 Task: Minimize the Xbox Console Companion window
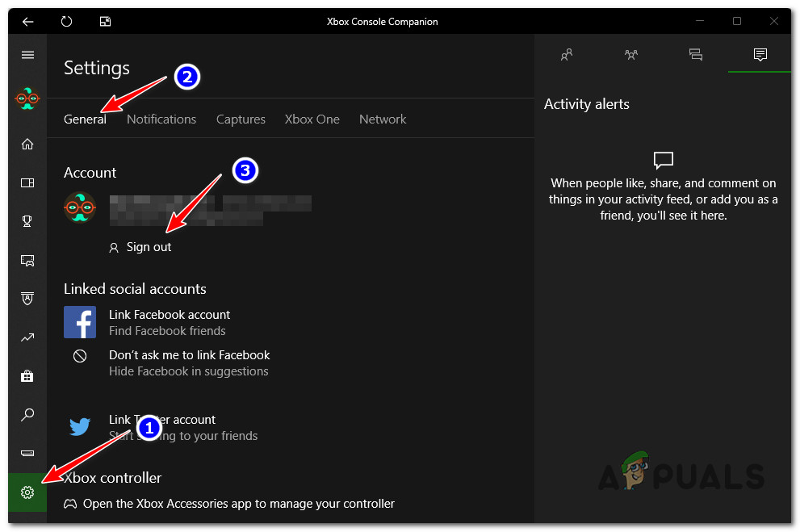click(699, 21)
